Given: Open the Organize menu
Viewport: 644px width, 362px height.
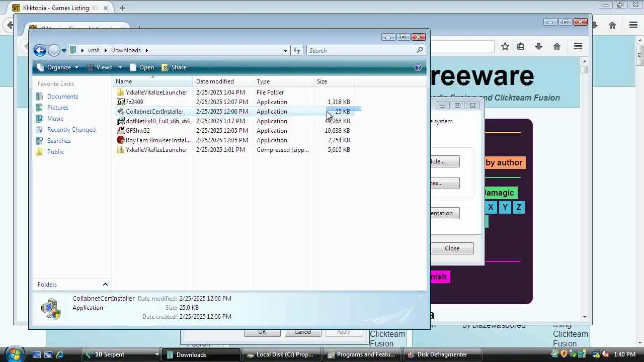Looking at the screenshot, I should pyautogui.click(x=58, y=67).
